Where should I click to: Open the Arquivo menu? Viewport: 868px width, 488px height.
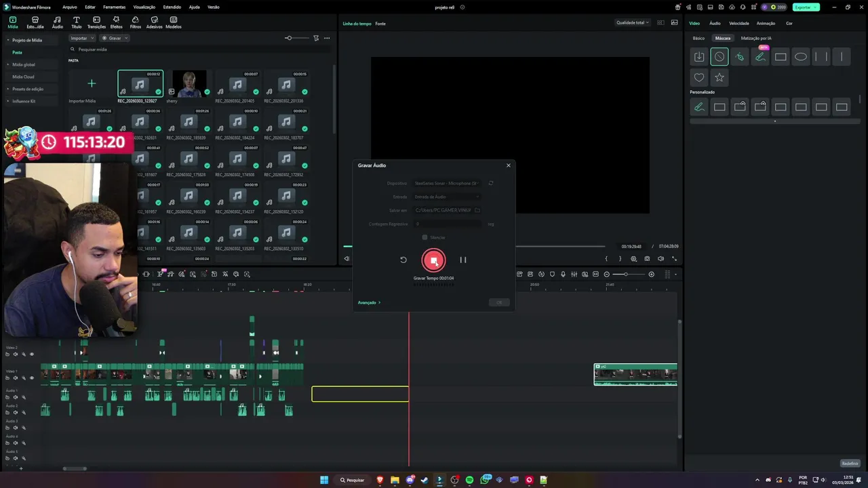(x=69, y=7)
